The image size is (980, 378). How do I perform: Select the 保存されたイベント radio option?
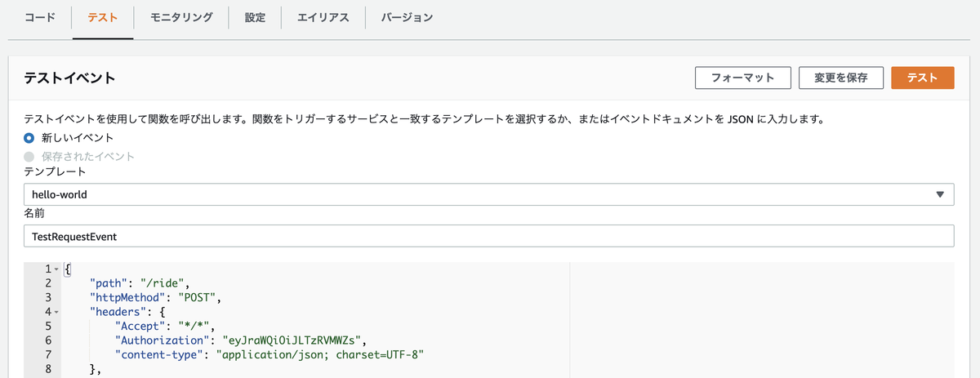click(x=29, y=156)
